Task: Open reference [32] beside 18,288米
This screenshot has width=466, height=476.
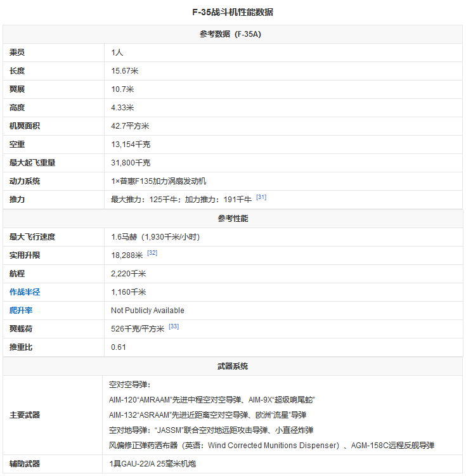Action: point(152,253)
